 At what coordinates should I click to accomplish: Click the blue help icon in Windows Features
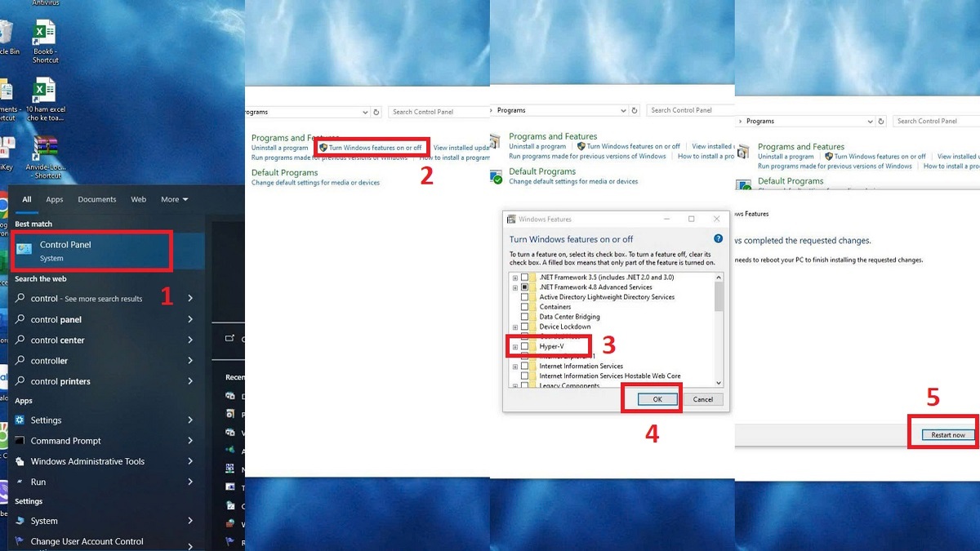(x=719, y=238)
